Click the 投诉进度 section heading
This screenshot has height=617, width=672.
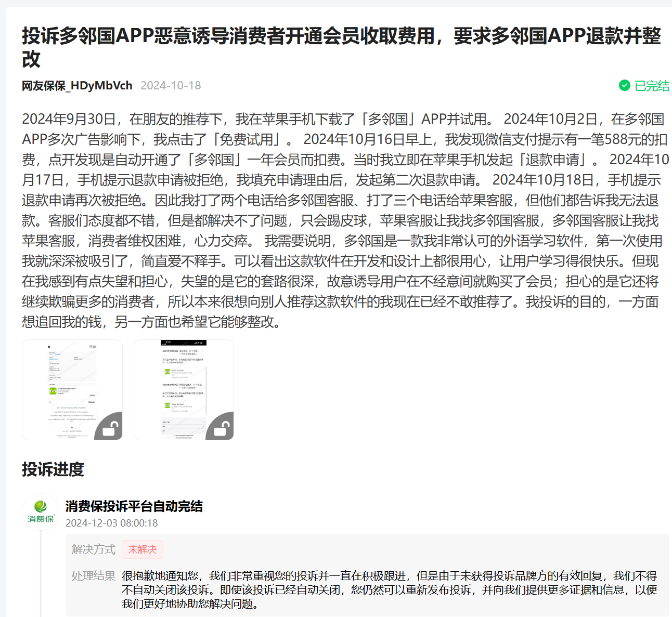(53, 469)
